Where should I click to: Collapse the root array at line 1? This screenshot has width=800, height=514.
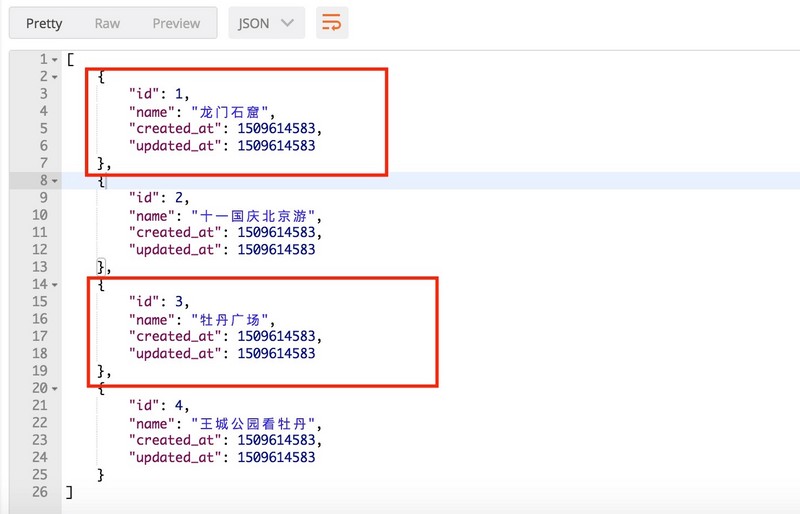pyautogui.click(x=55, y=60)
